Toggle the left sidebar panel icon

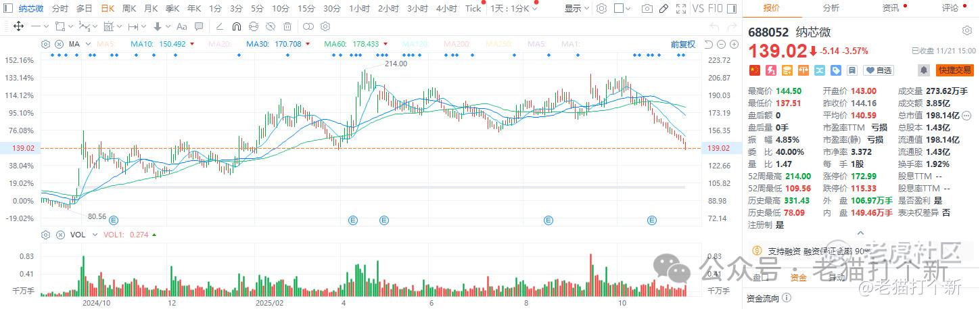(x=7, y=8)
